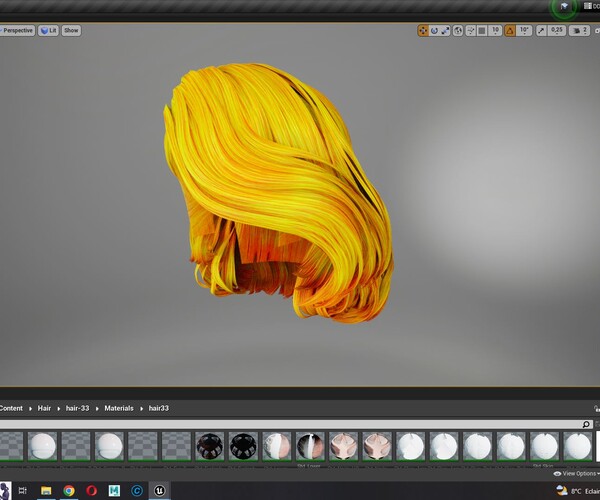Click the tutorials graduation cap icon
This screenshot has width=600, height=500.
[x=564, y=7]
